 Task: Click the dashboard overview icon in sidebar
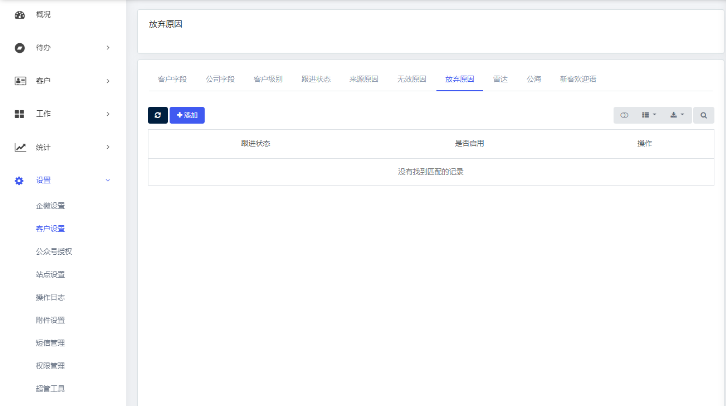[20, 15]
